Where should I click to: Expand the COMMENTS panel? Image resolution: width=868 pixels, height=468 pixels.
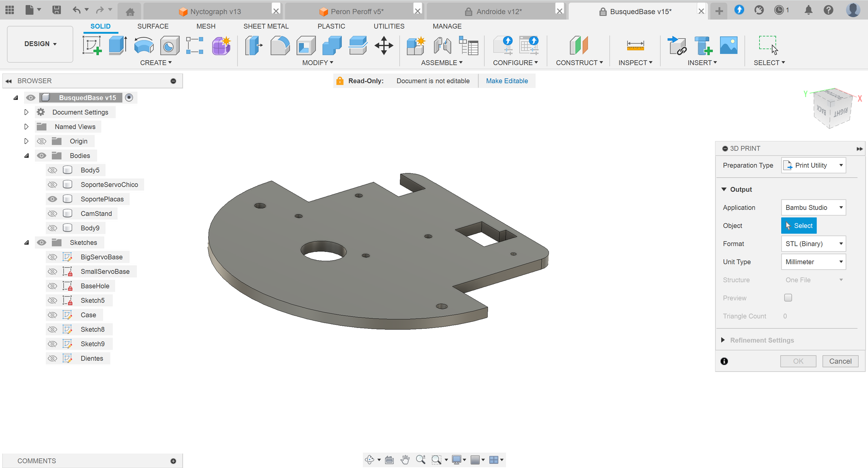click(173, 461)
